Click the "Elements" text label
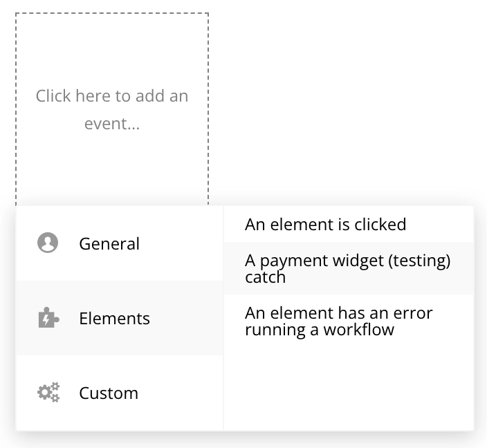 point(114,319)
